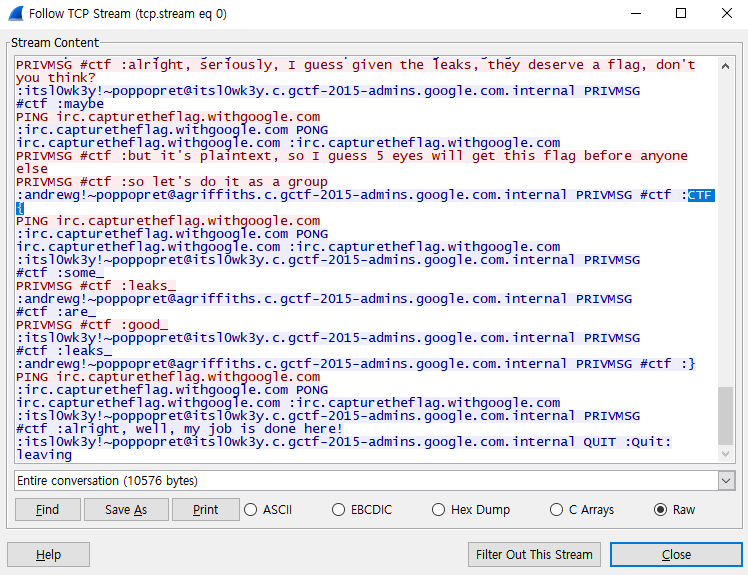Click the 'leaving' text on last line
The image size is (748, 575).
click(x=44, y=455)
